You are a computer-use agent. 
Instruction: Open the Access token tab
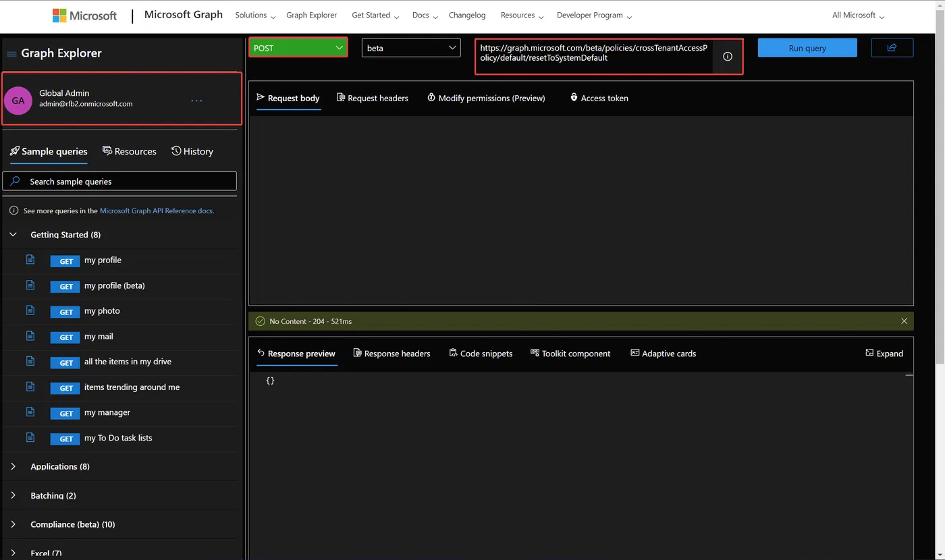[599, 98]
